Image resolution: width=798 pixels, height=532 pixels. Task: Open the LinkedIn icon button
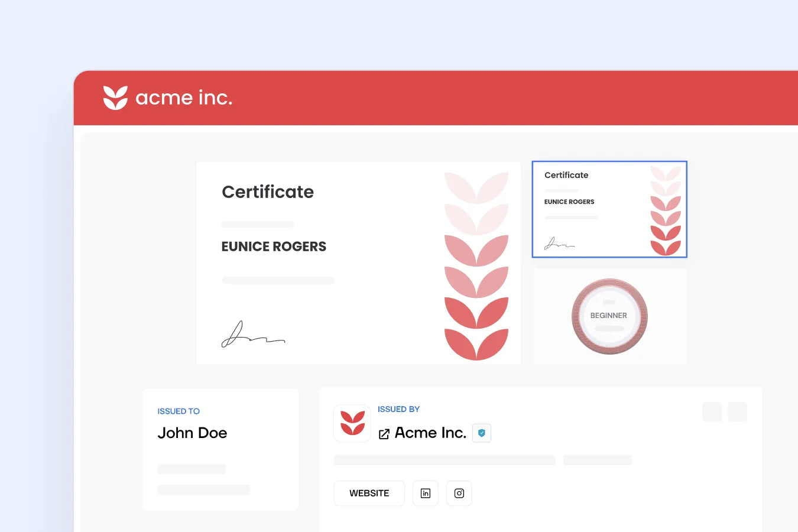point(426,493)
